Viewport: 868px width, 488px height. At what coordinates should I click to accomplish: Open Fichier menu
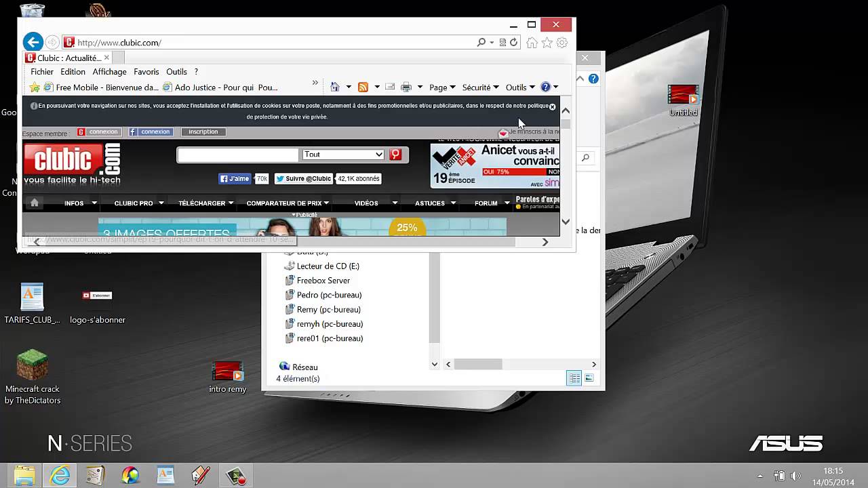pyautogui.click(x=42, y=72)
